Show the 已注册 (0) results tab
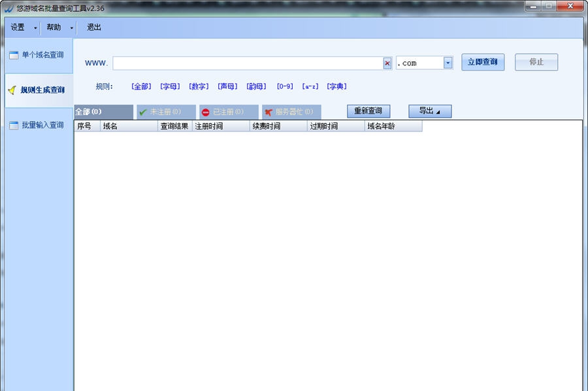The width and height of the screenshot is (588, 391). click(229, 112)
